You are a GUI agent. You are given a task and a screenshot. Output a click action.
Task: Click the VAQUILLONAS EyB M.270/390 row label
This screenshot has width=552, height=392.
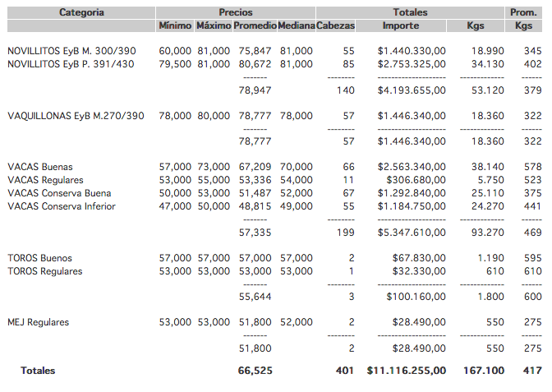point(76,116)
